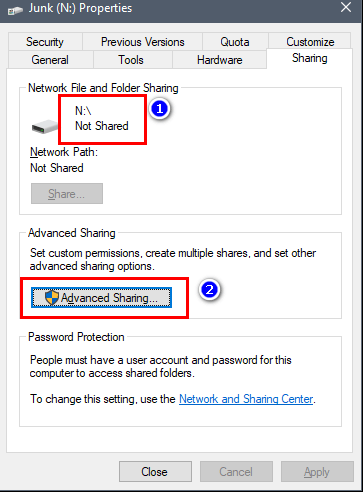Click the Cancel button
363x492 pixels.
point(236,472)
